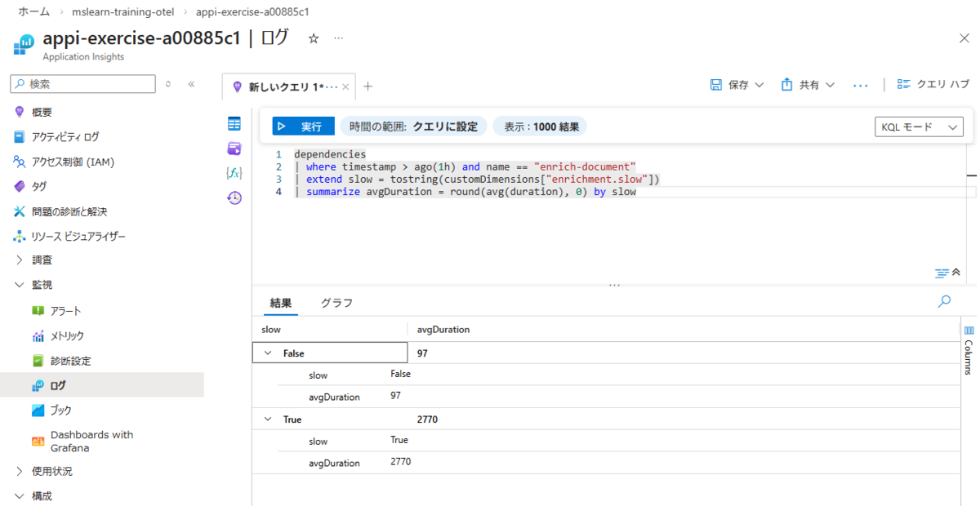Open the query history clock icon

[234, 198]
